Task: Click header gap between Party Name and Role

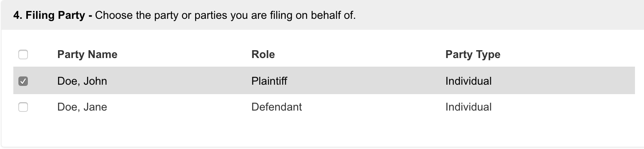Action: 184,55
